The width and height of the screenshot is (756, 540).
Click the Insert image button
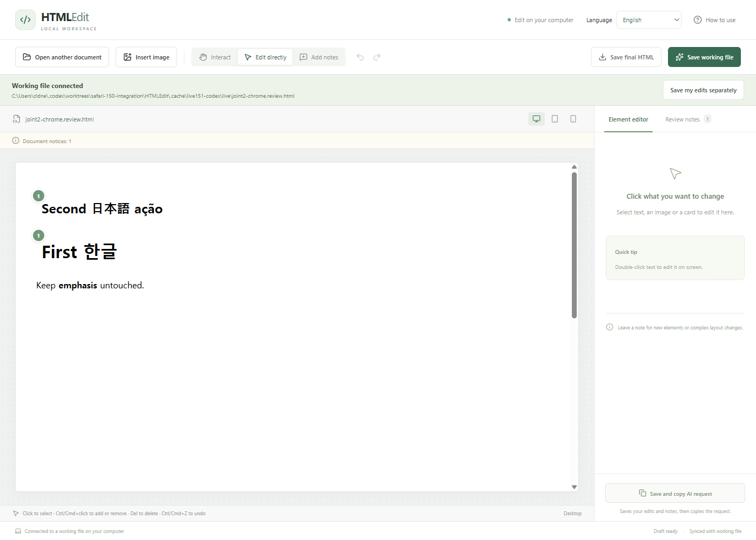146,57
